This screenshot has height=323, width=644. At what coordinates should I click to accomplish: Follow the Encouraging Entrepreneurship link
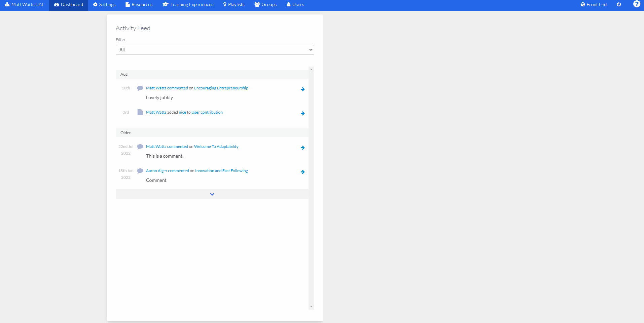point(221,88)
